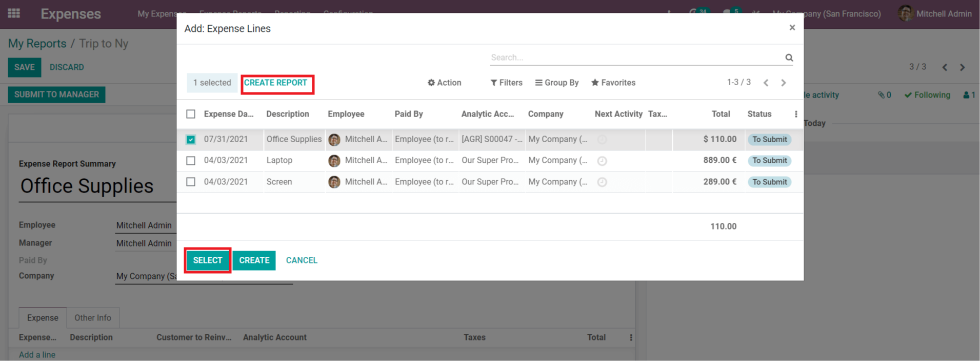The height and width of the screenshot is (361, 980).
Task: Open the apps grid menu icon
Action: [14, 13]
